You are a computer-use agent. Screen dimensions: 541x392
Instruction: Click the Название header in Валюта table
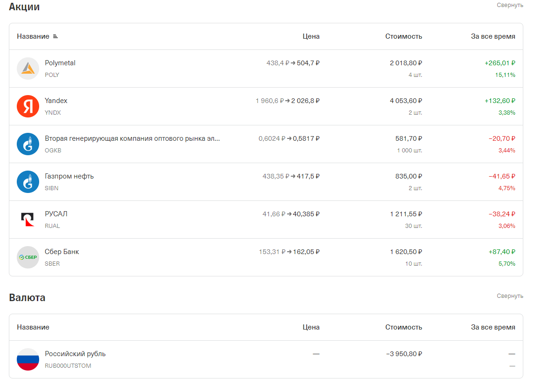(x=33, y=327)
